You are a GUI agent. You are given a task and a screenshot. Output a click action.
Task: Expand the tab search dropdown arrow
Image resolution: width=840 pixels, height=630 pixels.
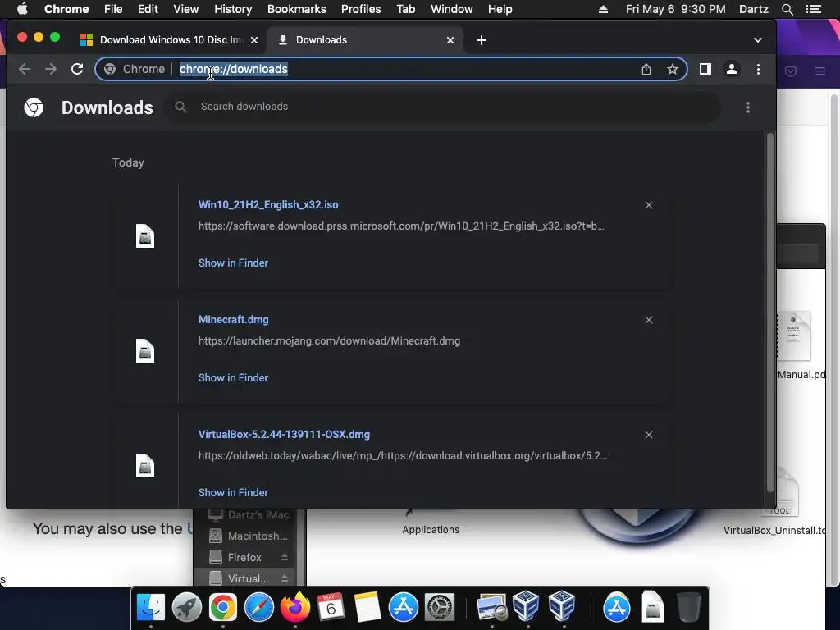click(x=757, y=40)
